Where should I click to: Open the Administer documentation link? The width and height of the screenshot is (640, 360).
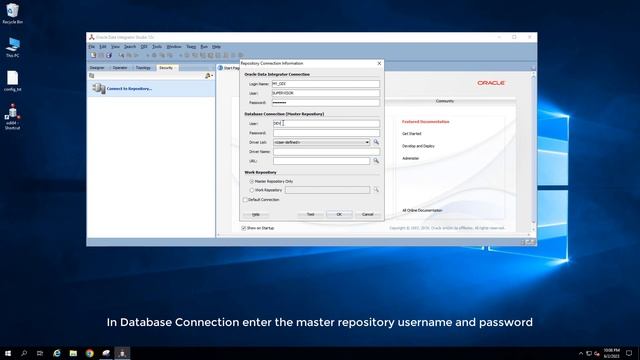pyautogui.click(x=411, y=158)
